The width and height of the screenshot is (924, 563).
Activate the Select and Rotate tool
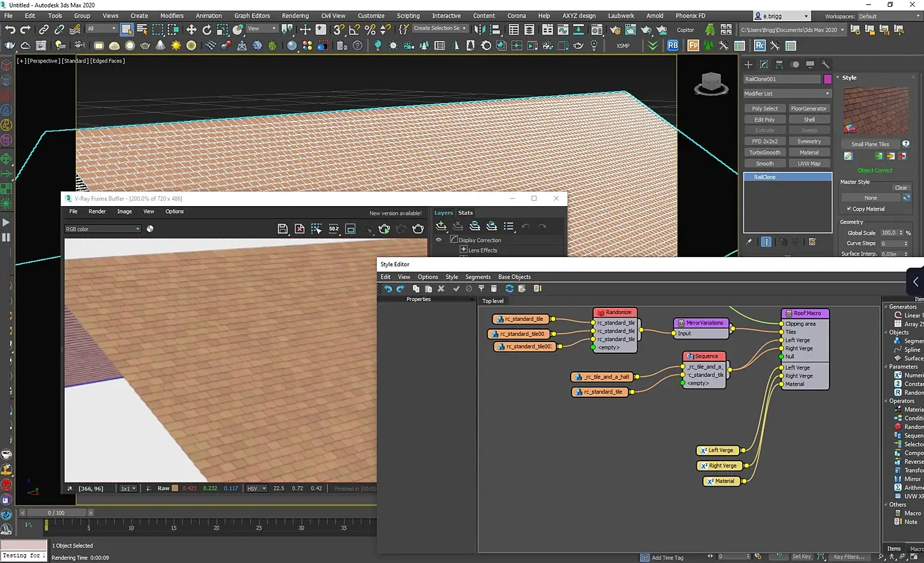[207, 29]
